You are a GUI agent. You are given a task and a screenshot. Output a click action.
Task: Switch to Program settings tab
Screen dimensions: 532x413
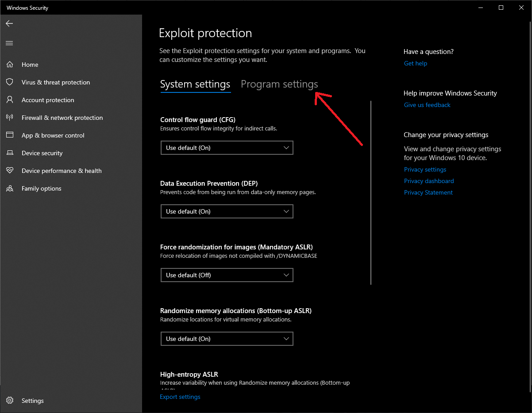[x=279, y=84]
